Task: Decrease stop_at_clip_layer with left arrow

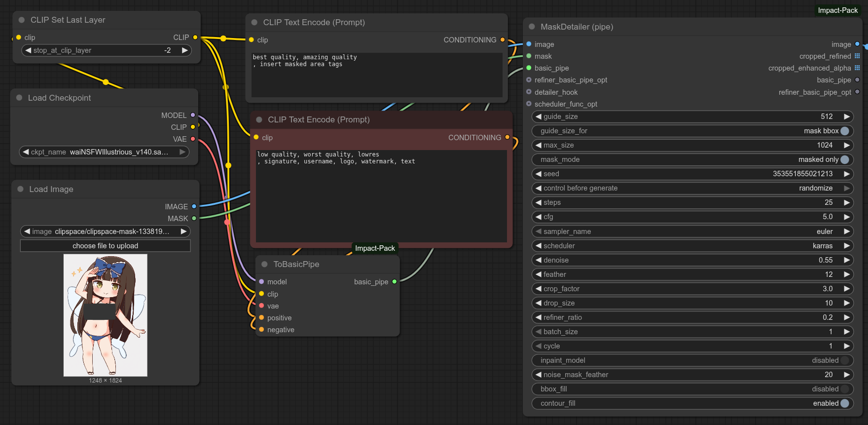Action: click(x=28, y=50)
